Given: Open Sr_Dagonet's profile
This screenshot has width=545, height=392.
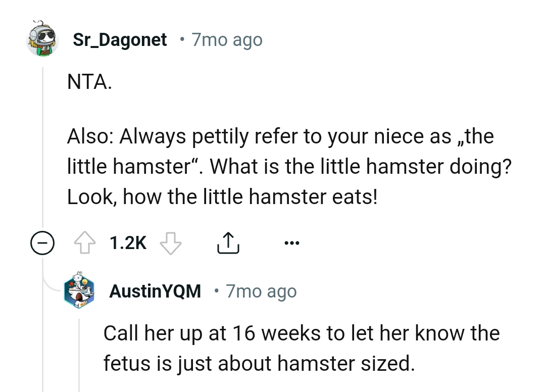Looking at the screenshot, I should (121, 39).
